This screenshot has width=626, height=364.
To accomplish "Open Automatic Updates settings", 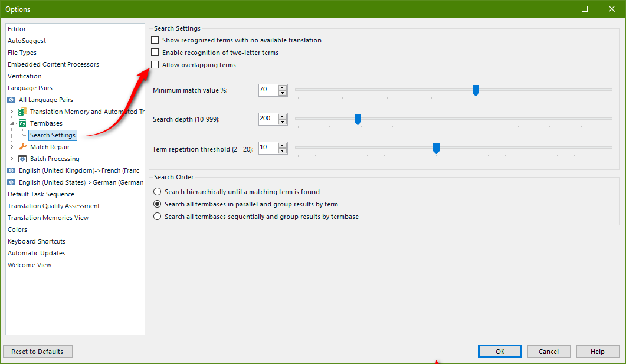I will point(37,253).
